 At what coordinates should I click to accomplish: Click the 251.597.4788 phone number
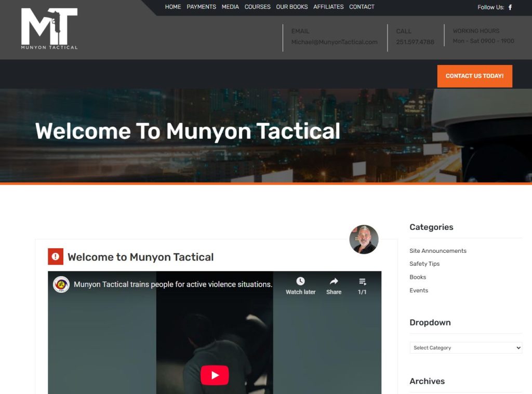415,42
